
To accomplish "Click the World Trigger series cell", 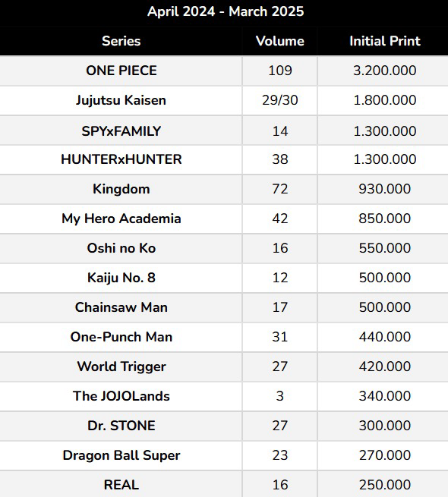I will pos(121,366).
